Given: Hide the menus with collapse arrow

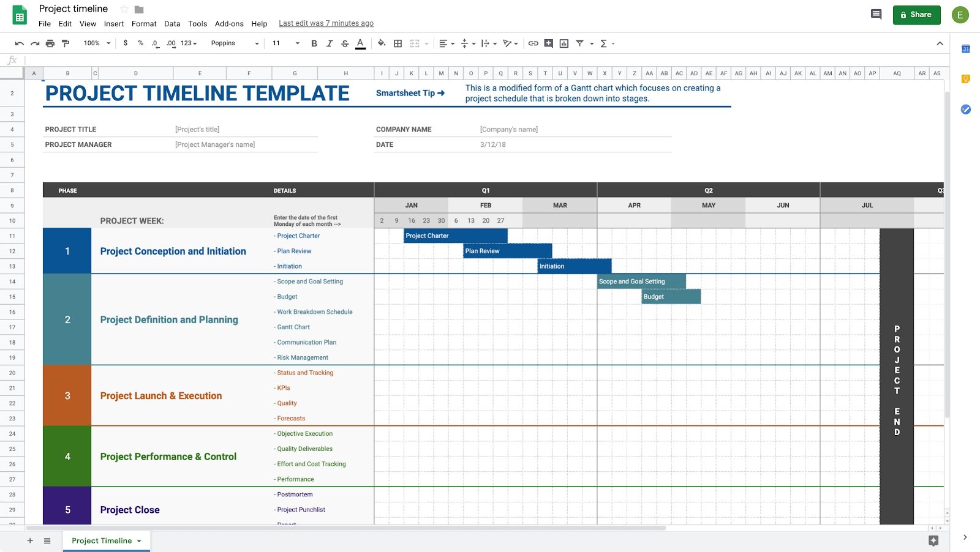Looking at the screenshot, I should (940, 43).
